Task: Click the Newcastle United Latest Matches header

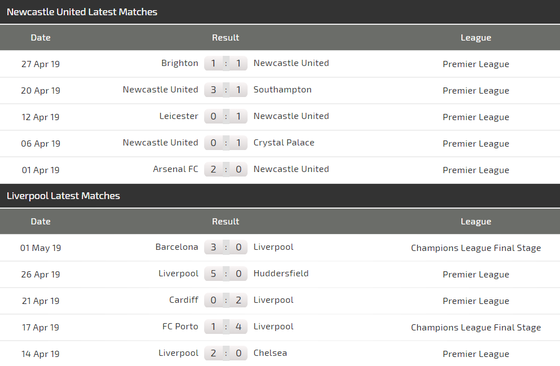Action: pos(82,12)
